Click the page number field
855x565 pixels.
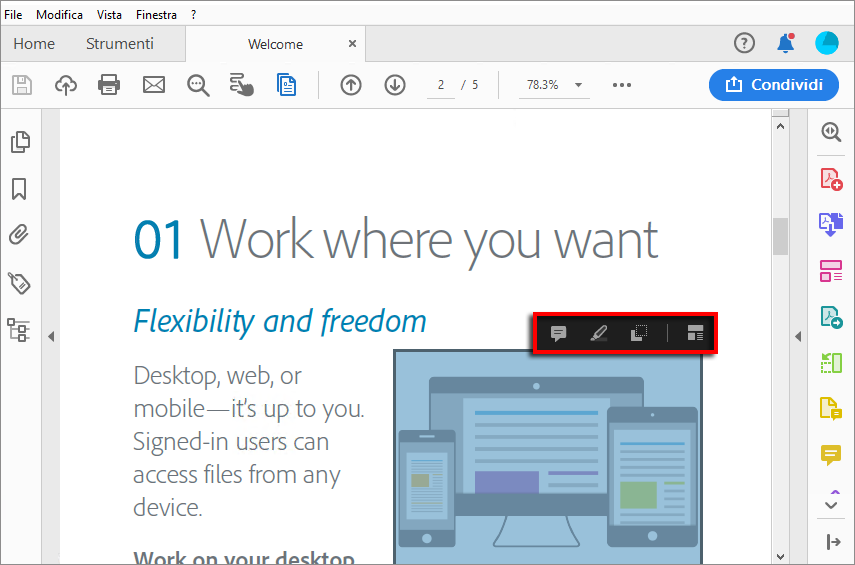[441, 85]
